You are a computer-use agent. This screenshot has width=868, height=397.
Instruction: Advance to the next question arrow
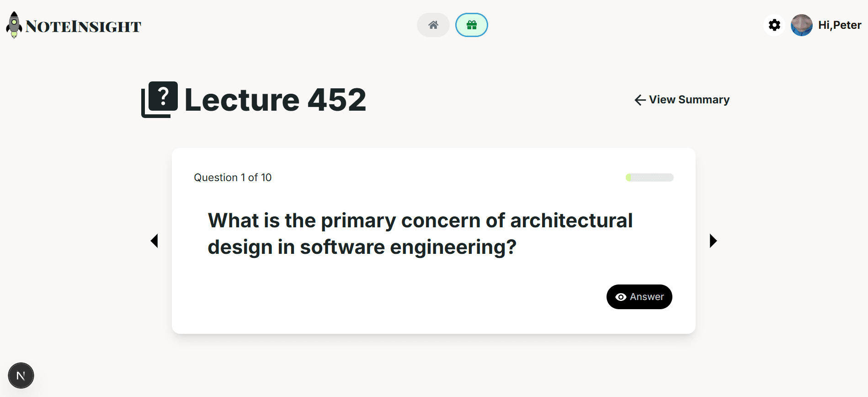click(713, 241)
